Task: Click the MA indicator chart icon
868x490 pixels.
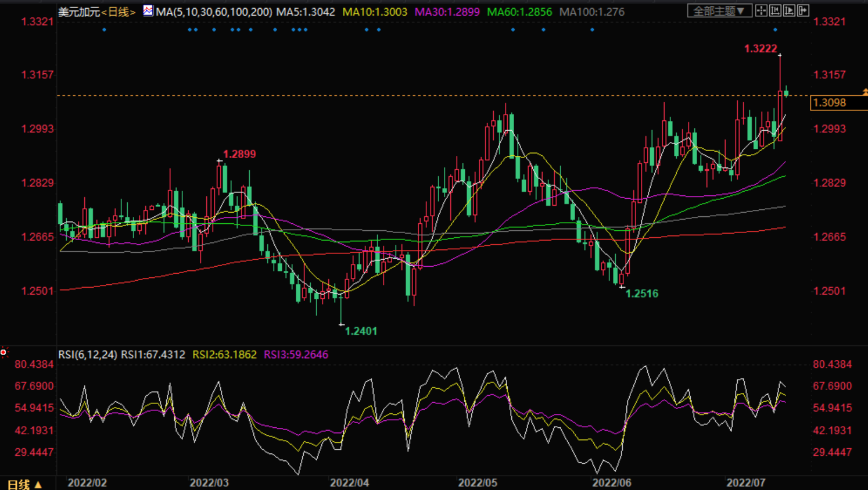Action: pyautogui.click(x=148, y=10)
